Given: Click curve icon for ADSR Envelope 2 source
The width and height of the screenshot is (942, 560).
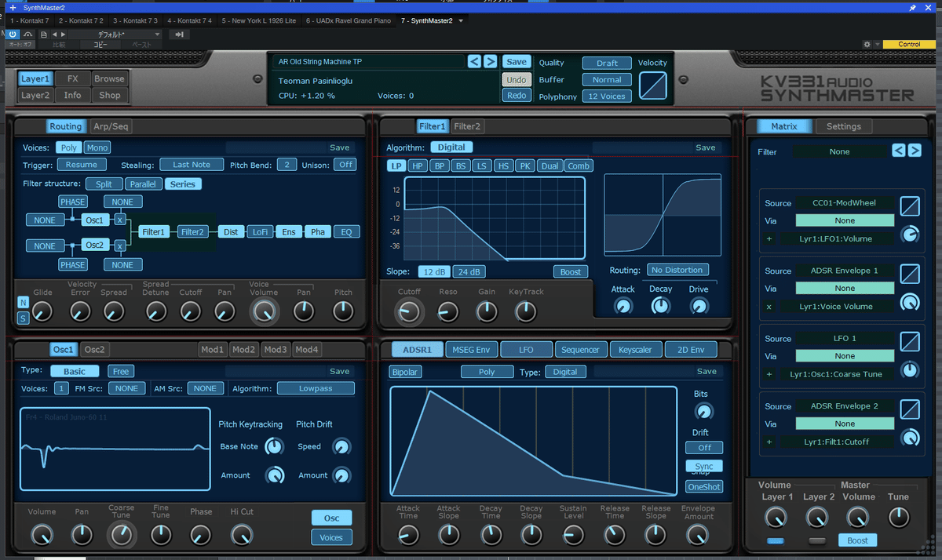Looking at the screenshot, I should 910,409.
